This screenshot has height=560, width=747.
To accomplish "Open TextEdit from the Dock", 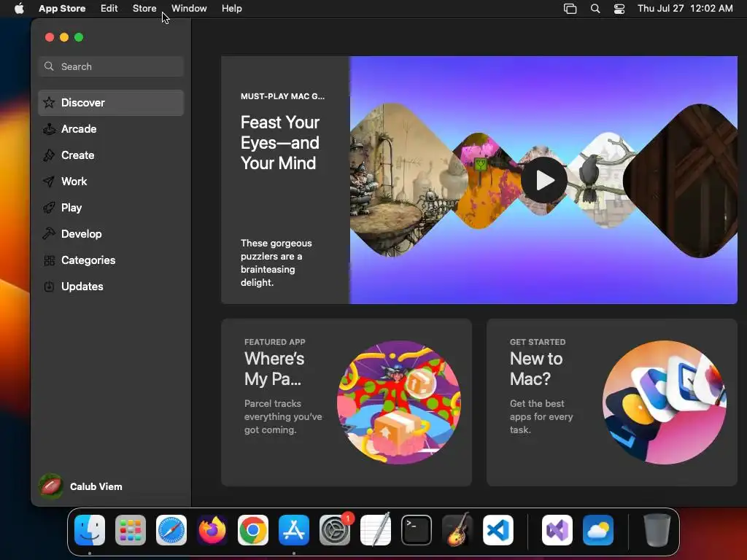I will click(x=376, y=530).
